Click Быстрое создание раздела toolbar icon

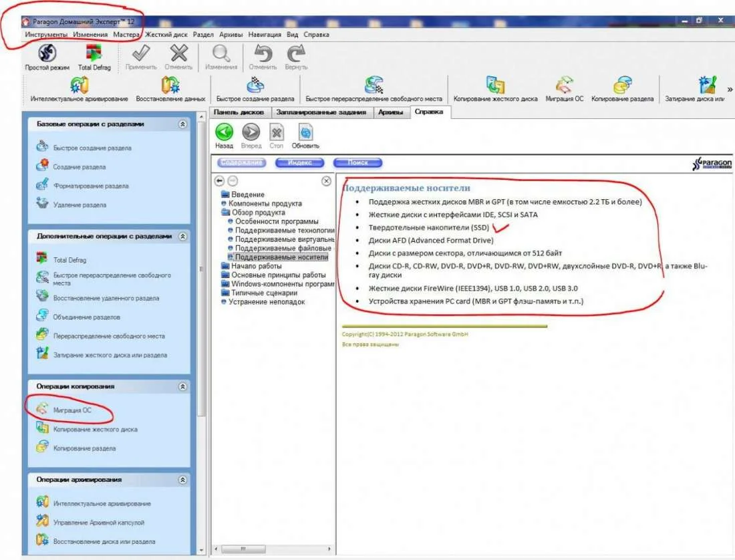255,90
